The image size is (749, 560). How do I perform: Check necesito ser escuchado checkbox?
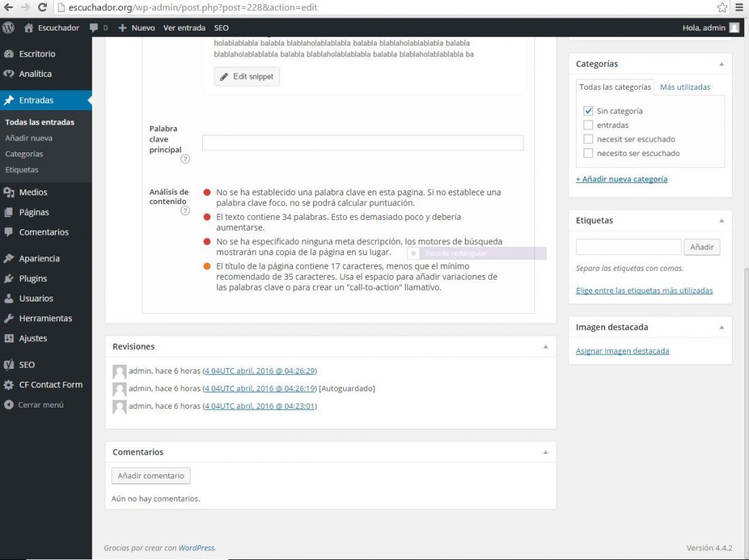[588, 153]
